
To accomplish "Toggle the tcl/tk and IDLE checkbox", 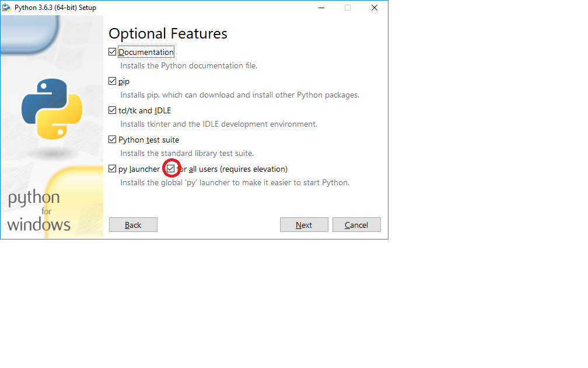I will click(112, 110).
